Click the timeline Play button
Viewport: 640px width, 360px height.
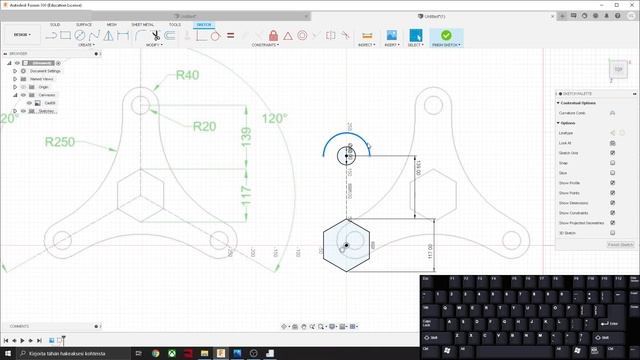click(x=22, y=340)
